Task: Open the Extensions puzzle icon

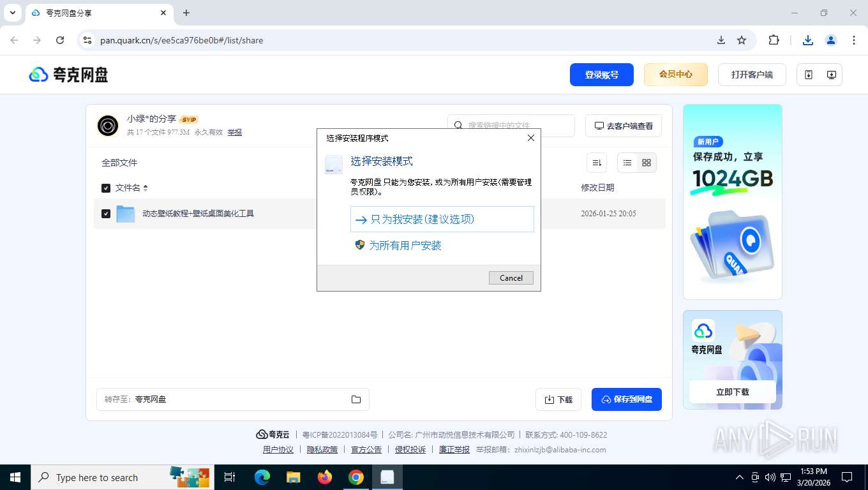Action: pyautogui.click(x=774, y=40)
